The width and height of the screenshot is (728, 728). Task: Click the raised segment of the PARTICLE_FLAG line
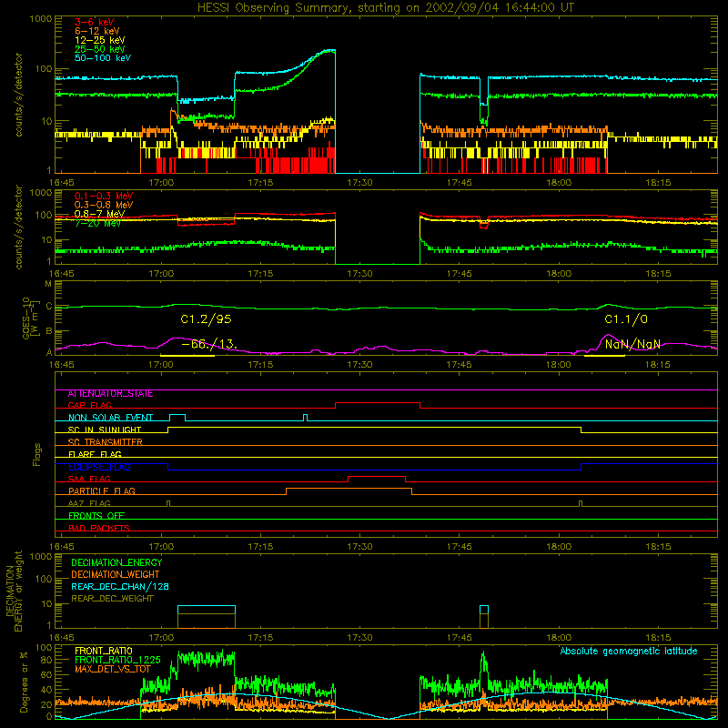click(x=349, y=489)
